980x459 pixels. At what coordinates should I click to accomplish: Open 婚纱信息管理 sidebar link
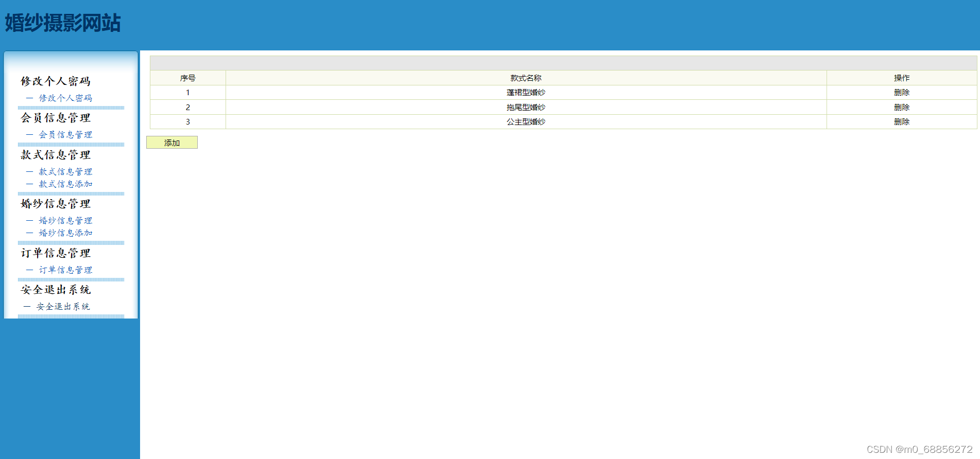(65, 220)
